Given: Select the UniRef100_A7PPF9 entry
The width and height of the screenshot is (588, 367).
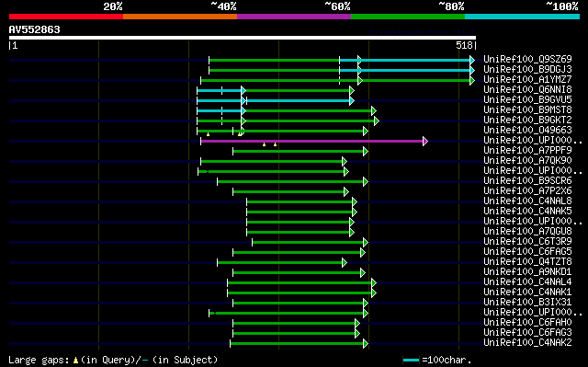Looking at the screenshot, I should [527, 150].
